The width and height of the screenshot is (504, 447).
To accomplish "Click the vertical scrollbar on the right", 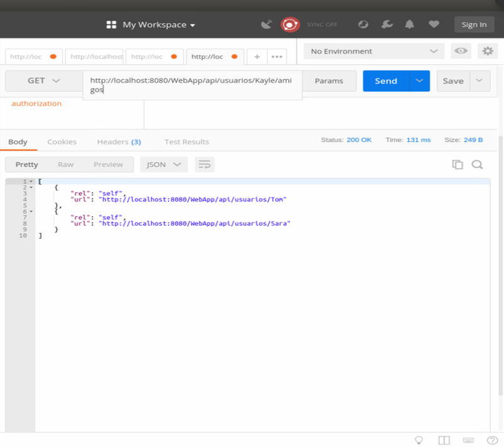I will click(x=500, y=266).
